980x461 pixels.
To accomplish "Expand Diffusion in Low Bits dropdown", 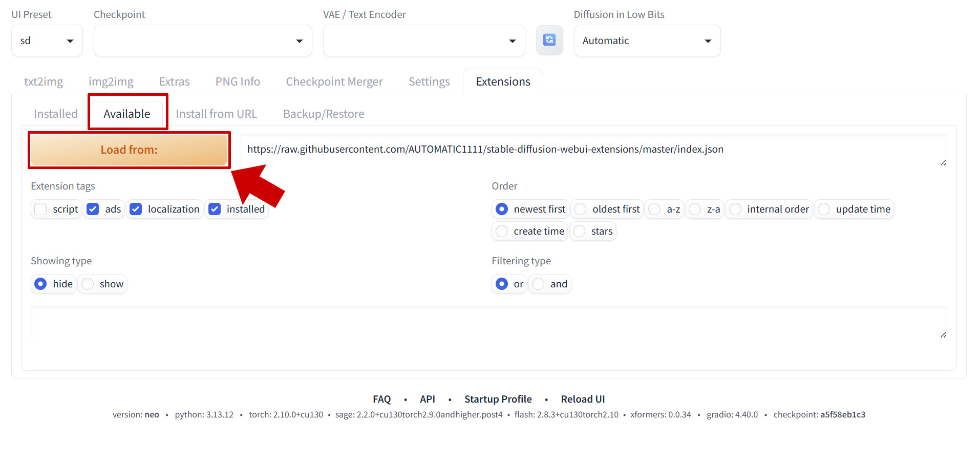I will pos(647,40).
